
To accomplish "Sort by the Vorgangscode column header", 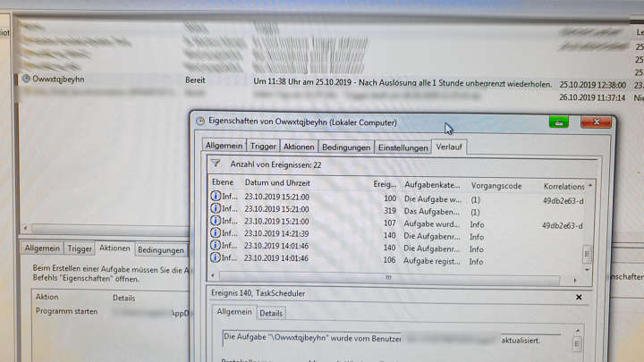I will tap(496, 186).
